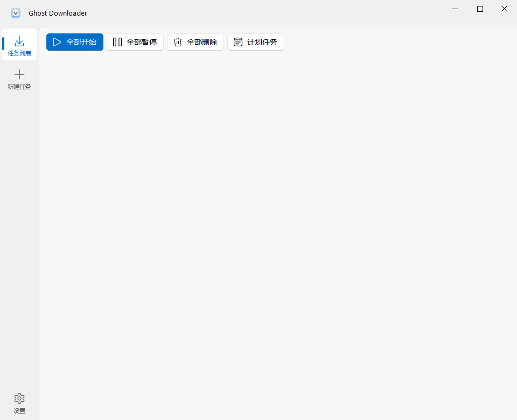
Task: Open settings via the gear icon
Action: pos(19,398)
